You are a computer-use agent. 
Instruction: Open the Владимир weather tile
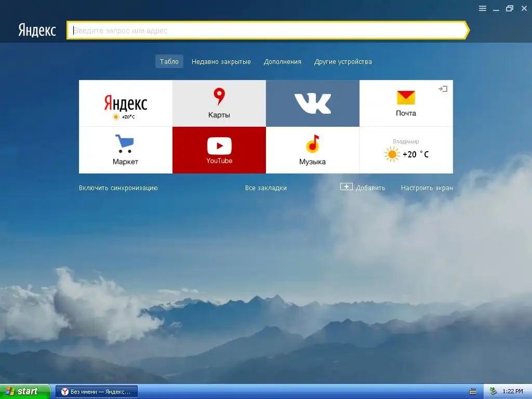tap(406, 150)
